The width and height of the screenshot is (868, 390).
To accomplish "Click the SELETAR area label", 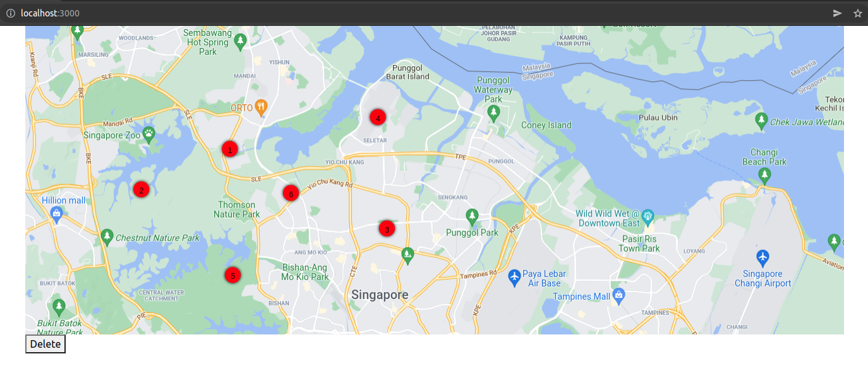I will point(376,140).
